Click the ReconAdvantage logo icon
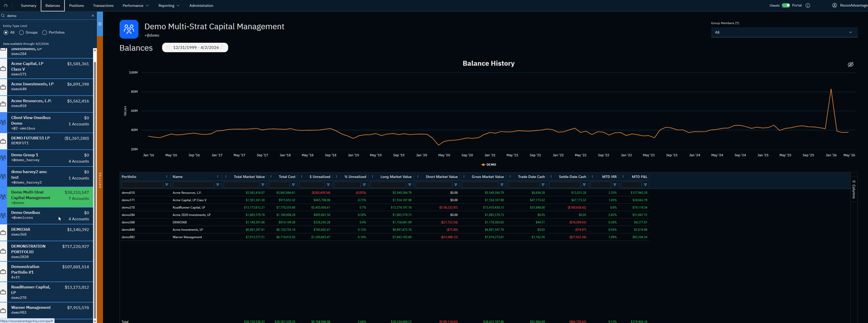Image resolution: width=868 pixels, height=323 pixels. [5, 5]
